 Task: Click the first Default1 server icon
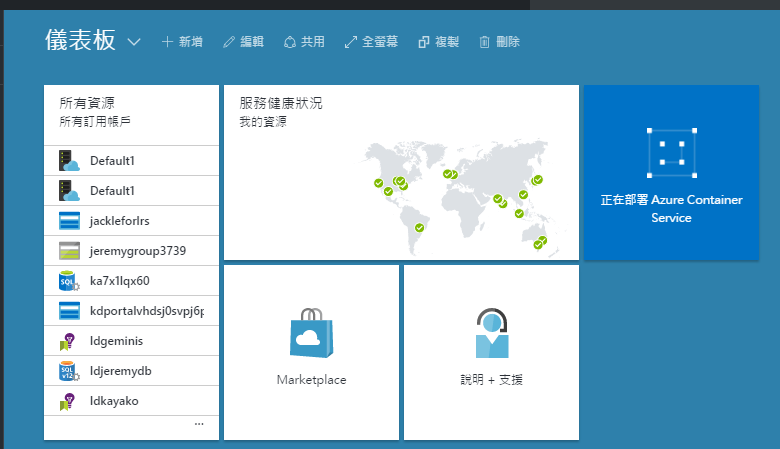69,161
